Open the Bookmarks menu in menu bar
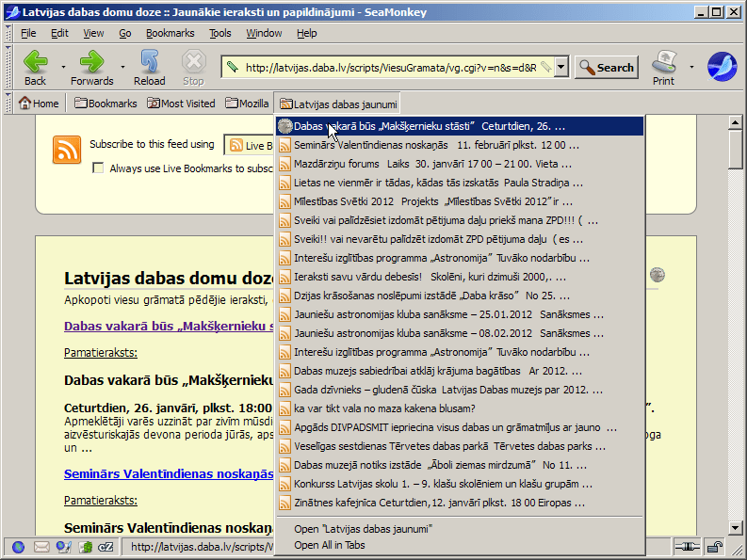 [x=171, y=33]
